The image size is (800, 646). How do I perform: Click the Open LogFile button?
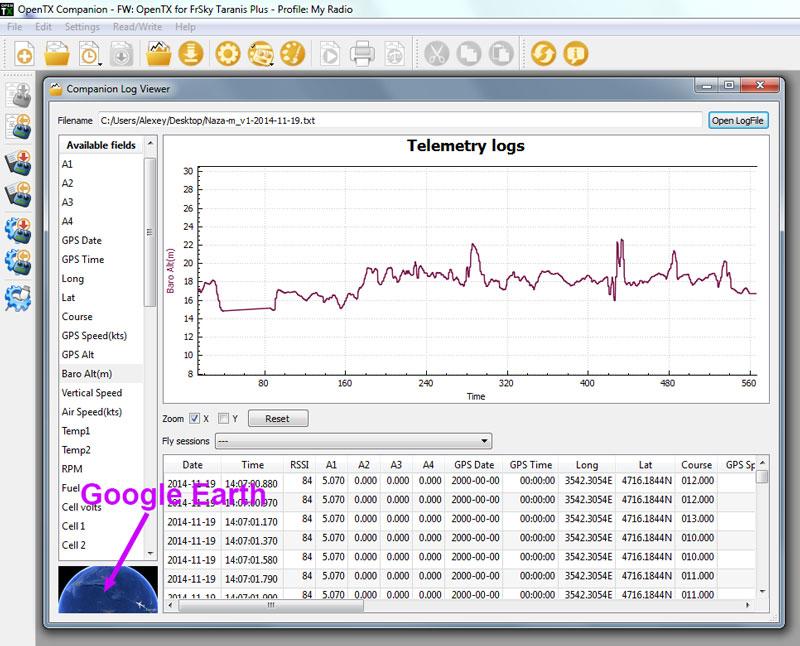click(x=738, y=121)
